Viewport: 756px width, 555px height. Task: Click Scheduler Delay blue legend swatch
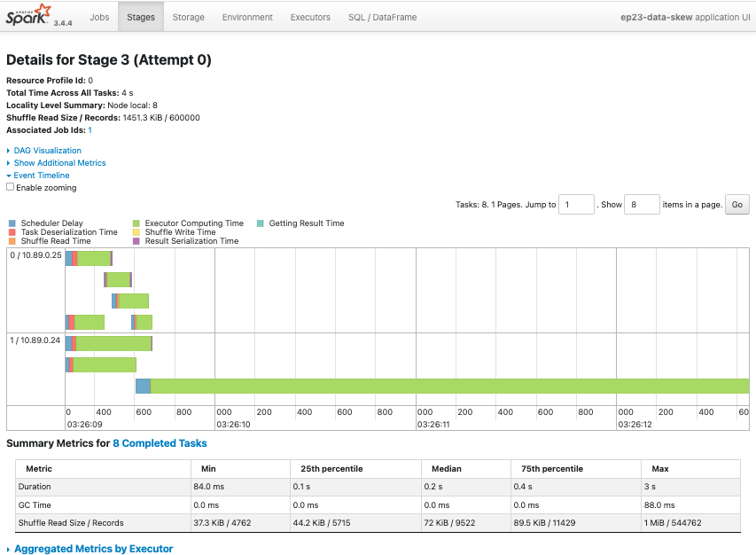tap(12, 223)
